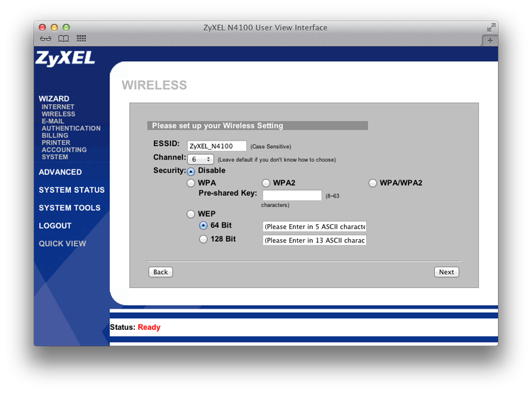Screen dimensions: 532x393
Task: Enter full screen with the arrows icon
Action: pyautogui.click(x=491, y=28)
